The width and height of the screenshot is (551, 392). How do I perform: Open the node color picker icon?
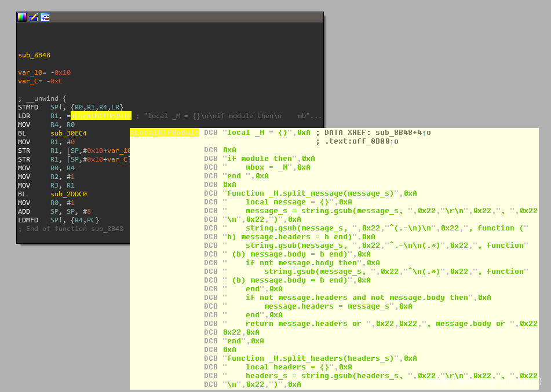pos(22,17)
